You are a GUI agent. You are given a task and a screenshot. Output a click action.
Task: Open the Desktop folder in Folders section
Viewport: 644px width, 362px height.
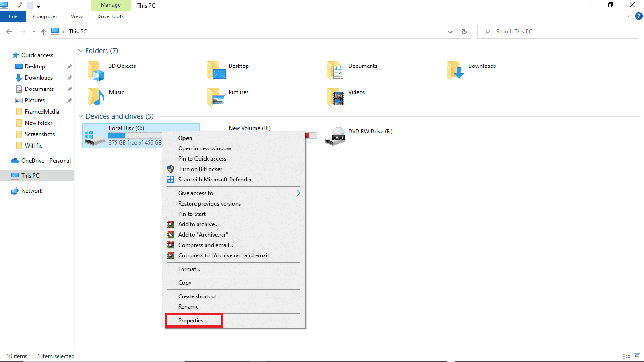(x=217, y=71)
